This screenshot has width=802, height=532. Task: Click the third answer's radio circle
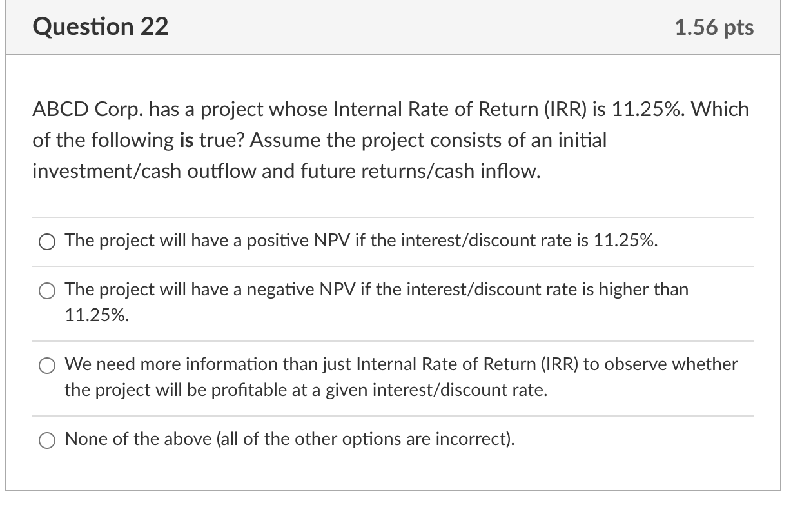(x=46, y=365)
